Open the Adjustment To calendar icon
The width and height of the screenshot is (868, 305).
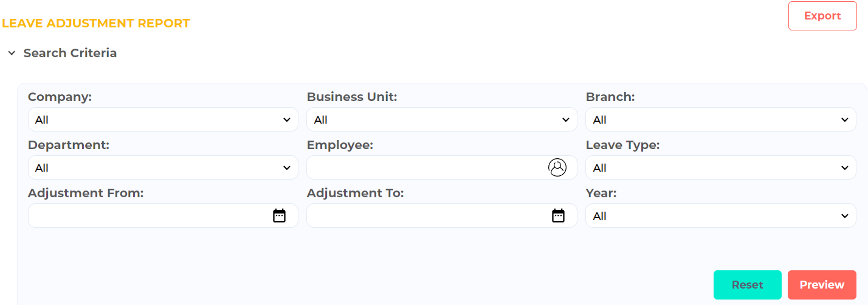558,216
